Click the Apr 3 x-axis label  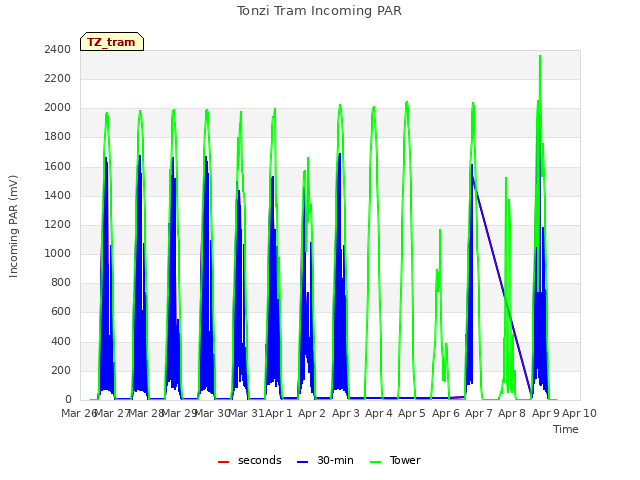coord(346,413)
